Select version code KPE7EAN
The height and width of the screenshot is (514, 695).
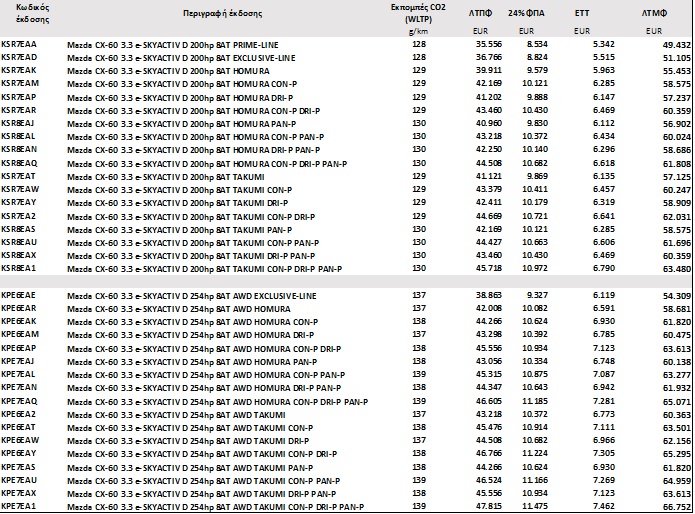coord(19,387)
